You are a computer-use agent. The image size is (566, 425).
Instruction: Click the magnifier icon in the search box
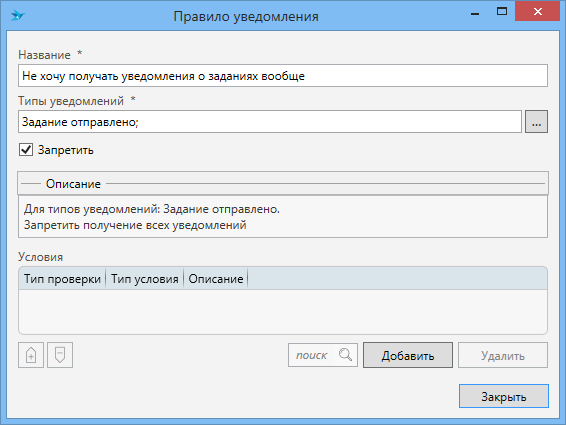click(345, 355)
